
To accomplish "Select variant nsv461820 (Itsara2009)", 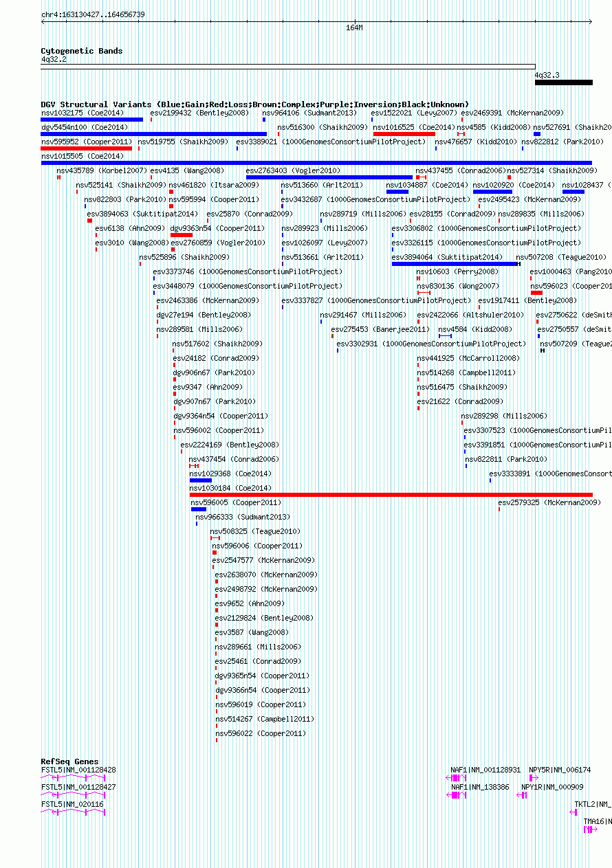I will point(214,185).
